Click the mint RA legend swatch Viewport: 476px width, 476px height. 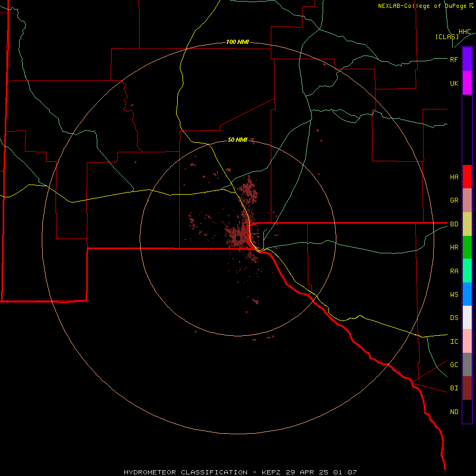point(467,271)
